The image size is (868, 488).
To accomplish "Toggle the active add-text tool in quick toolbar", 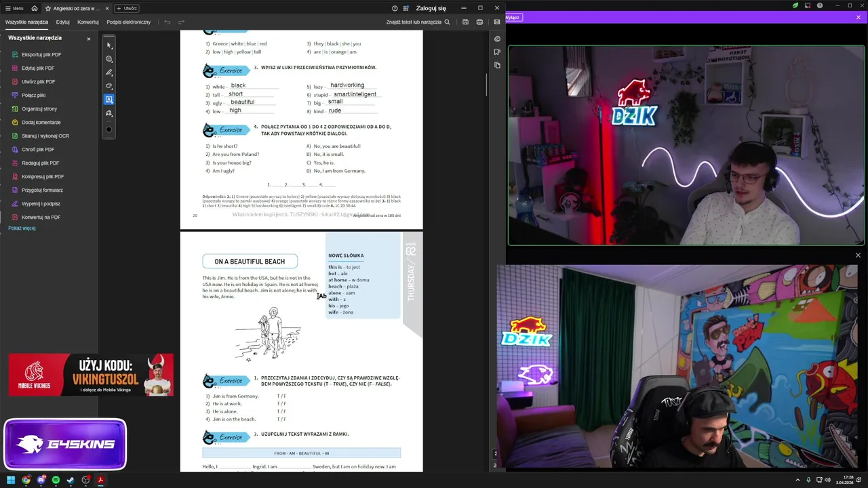I will (108, 100).
